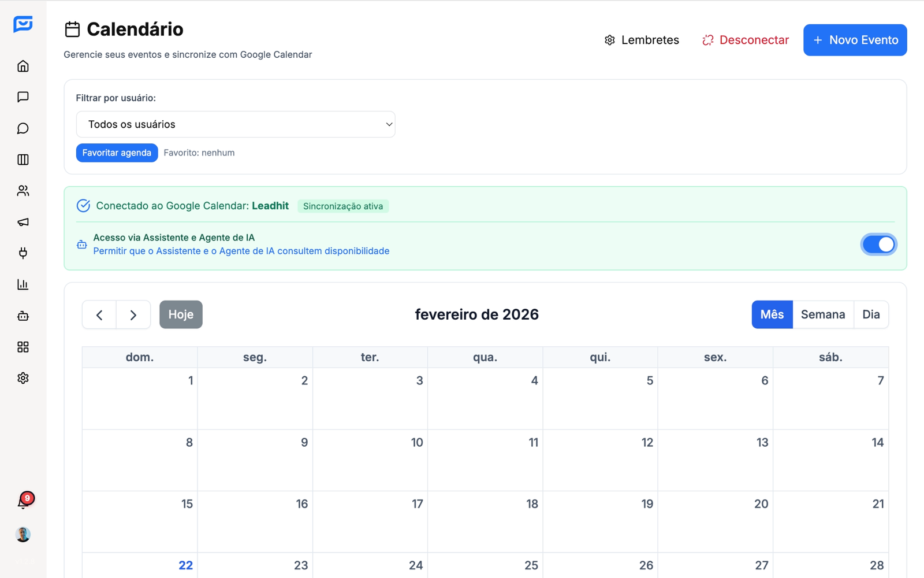
Task: Open the chat messages section
Action: 23,97
